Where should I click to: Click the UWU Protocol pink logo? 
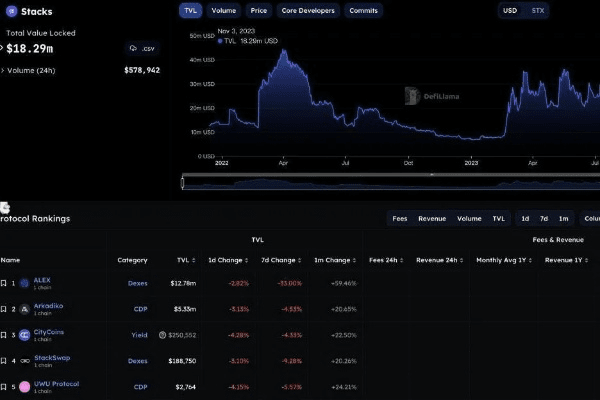(x=25, y=385)
